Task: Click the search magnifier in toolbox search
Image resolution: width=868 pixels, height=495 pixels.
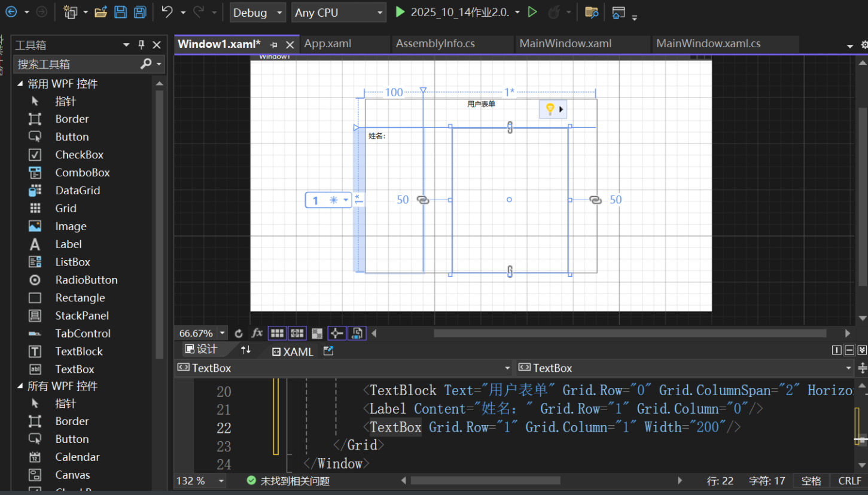Action: [x=146, y=64]
